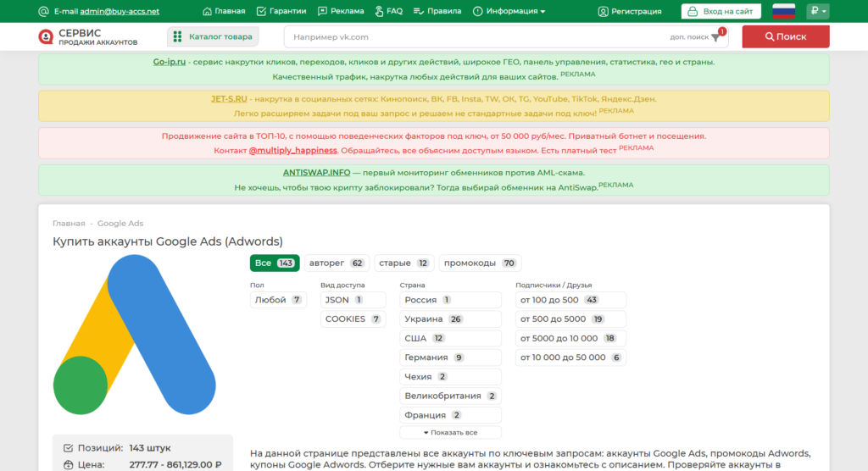Screen dimensions: 868x471
Task: Click the Регистрация link
Action: point(630,11)
